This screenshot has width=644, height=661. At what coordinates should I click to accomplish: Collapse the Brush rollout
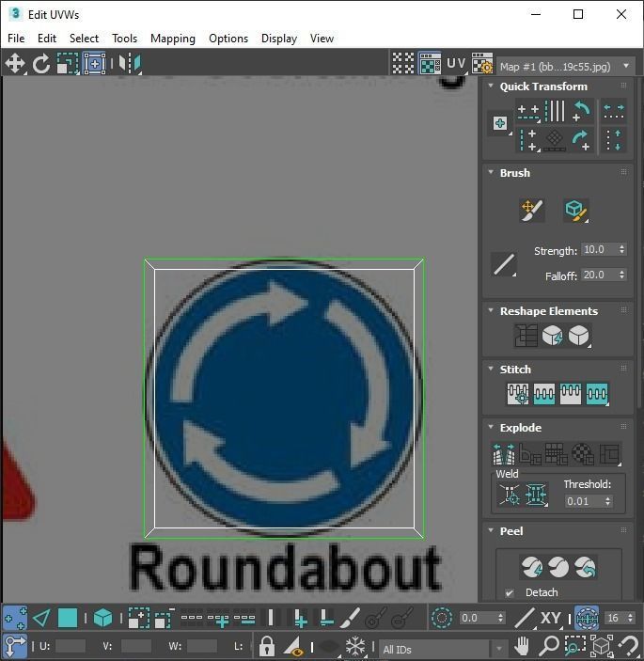491,172
